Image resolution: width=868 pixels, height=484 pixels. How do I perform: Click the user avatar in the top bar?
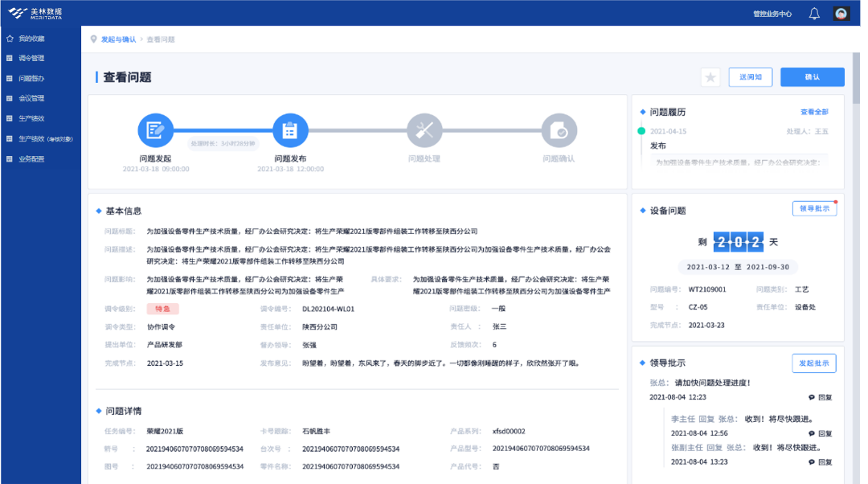click(x=841, y=13)
